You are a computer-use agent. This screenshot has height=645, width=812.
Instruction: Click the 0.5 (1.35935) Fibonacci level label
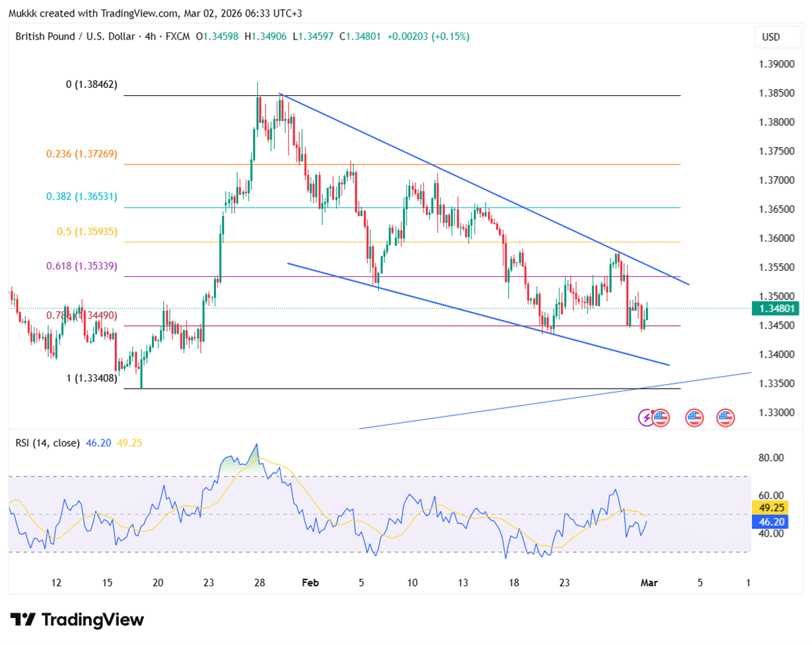tap(85, 231)
